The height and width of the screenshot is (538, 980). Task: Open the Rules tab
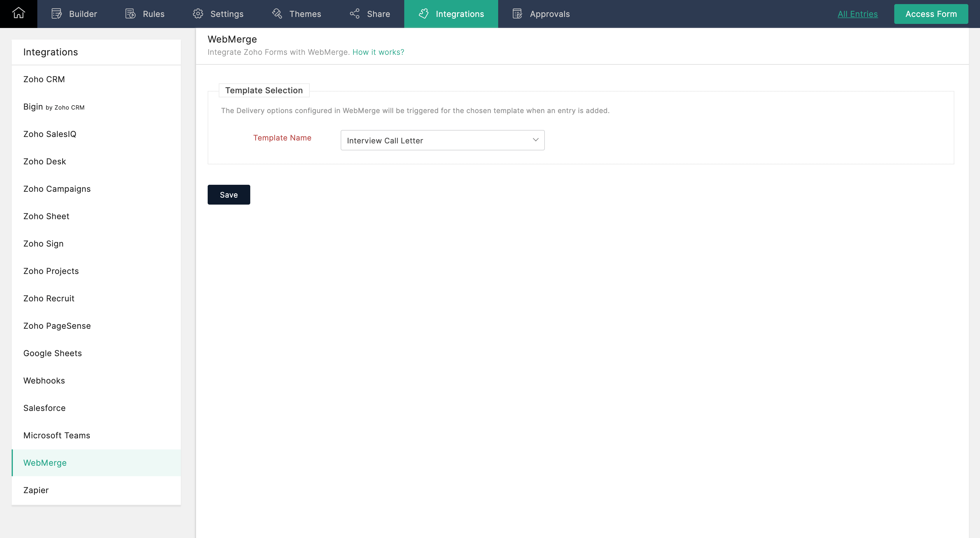pyautogui.click(x=145, y=14)
